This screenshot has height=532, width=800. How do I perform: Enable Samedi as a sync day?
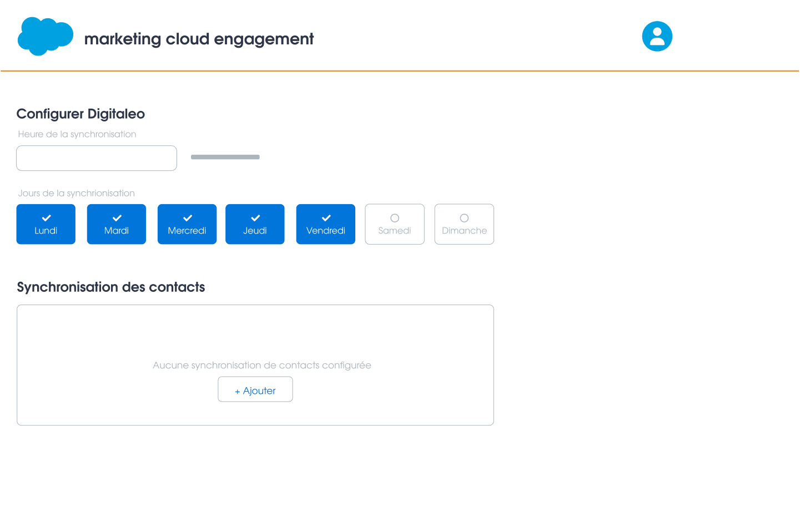click(x=394, y=224)
